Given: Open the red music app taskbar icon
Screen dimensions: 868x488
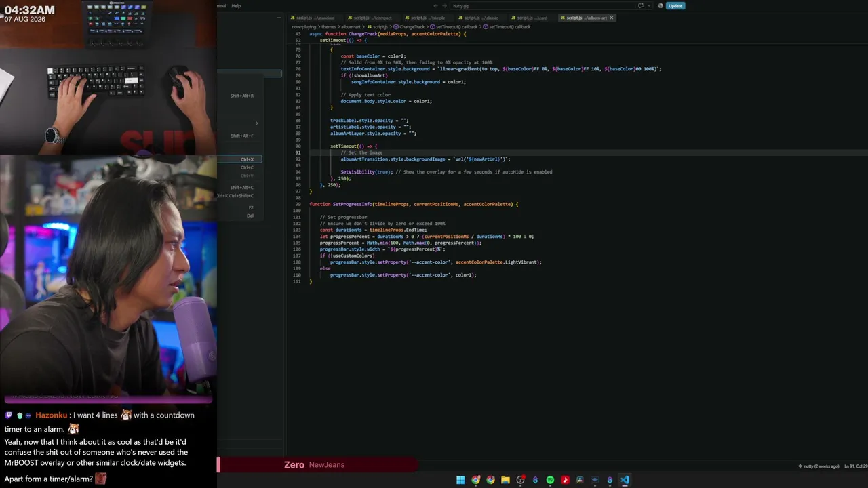Looking at the screenshot, I should pyautogui.click(x=565, y=480).
